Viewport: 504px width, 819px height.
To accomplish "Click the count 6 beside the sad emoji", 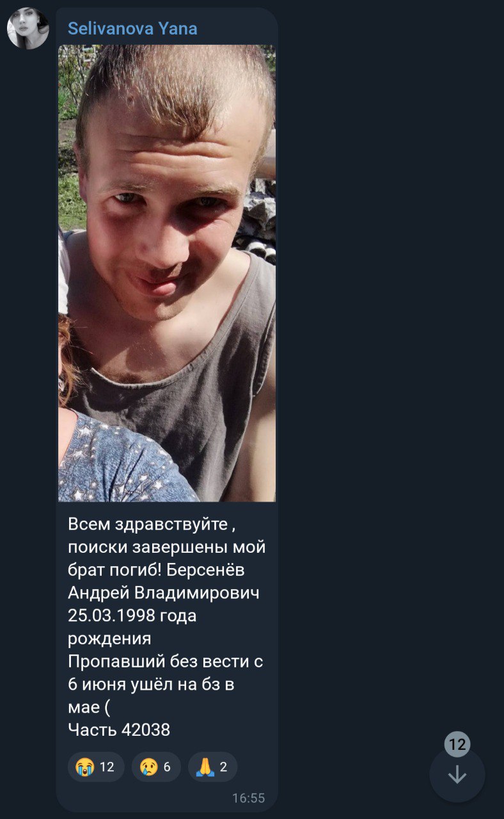I will pyautogui.click(x=167, y=767).
